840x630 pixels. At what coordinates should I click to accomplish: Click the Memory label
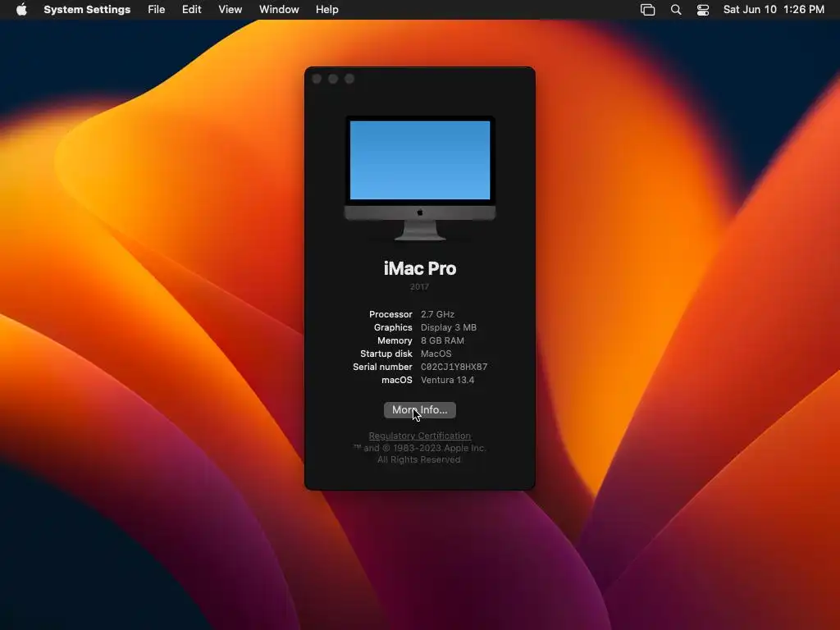pyautogui.click(x=395, y=340)
